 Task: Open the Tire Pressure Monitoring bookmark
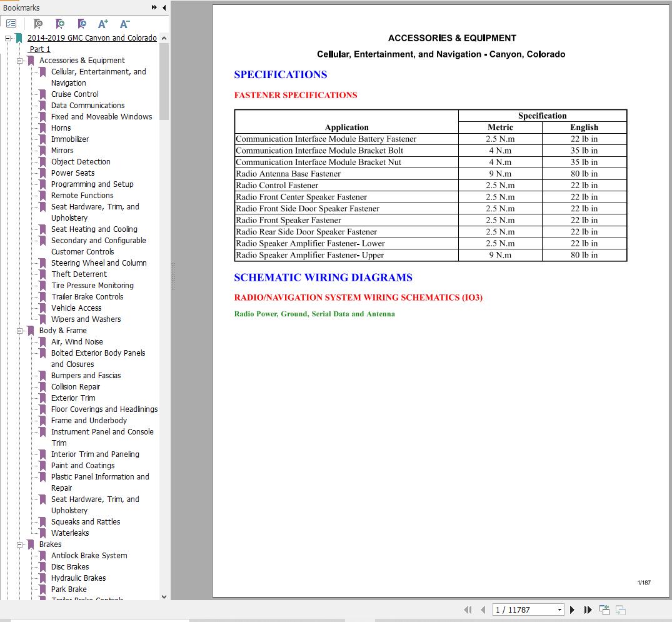click(x=93, y=286)
